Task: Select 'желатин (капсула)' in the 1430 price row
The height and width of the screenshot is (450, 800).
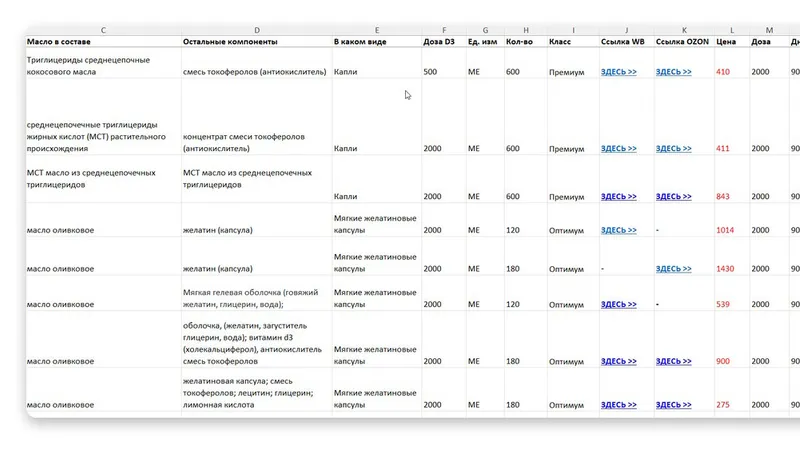Action: (x=257, y=256)
